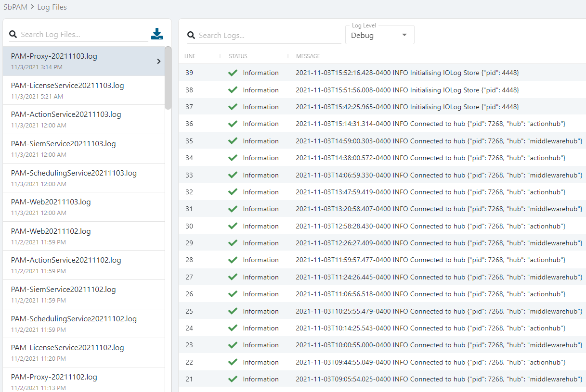The height and width of the screenshot is (392, 586).
Task: Click the message timestamped 2021-11-03T10:00:55.000
Action: (x=439, y=345)
